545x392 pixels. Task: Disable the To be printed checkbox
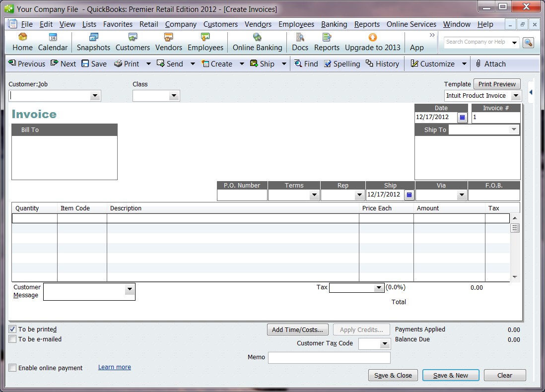(x=12, y=329)
